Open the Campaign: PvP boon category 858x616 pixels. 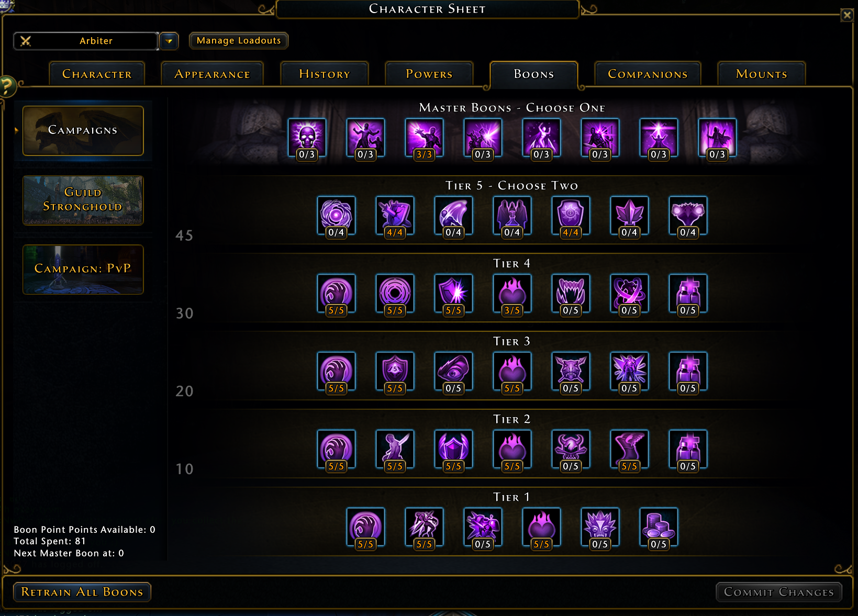tap(83, 269)
